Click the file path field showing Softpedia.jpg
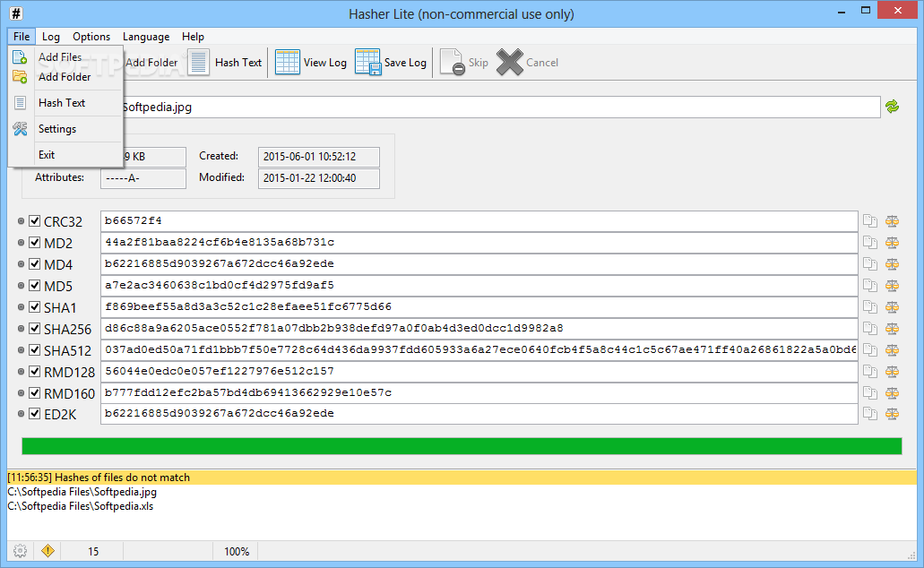924x568 pixels. pos(502,108)
